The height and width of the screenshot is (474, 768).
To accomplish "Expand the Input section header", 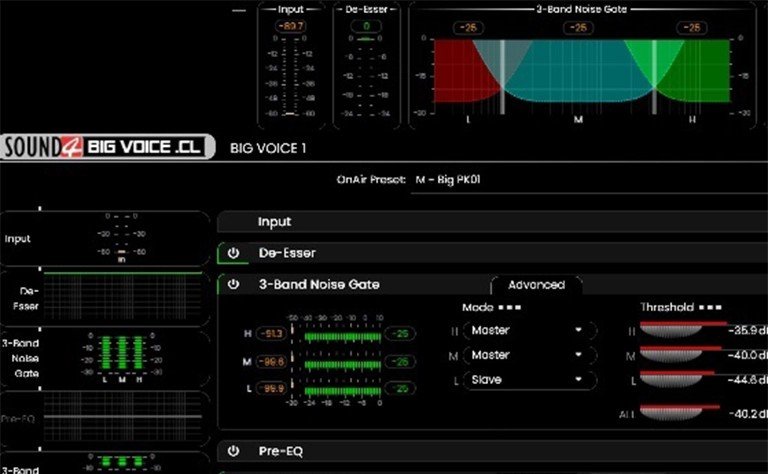I will (492, 222).
